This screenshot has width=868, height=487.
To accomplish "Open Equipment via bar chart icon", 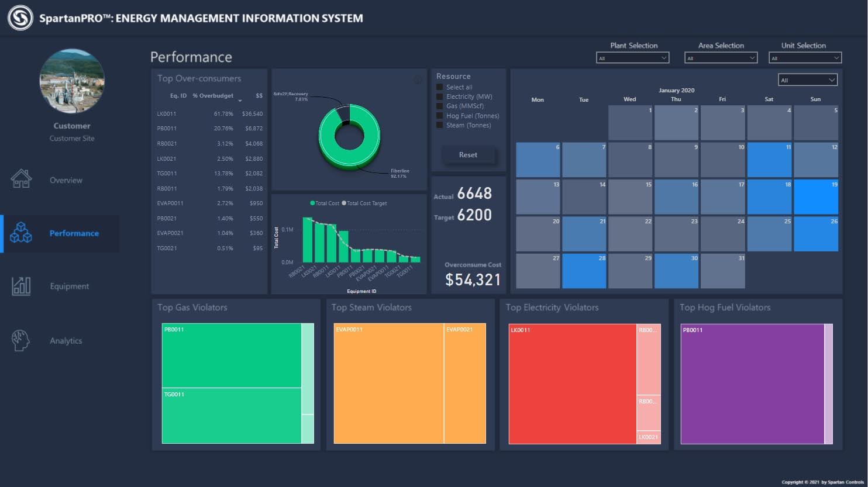I will click(21, 286).
